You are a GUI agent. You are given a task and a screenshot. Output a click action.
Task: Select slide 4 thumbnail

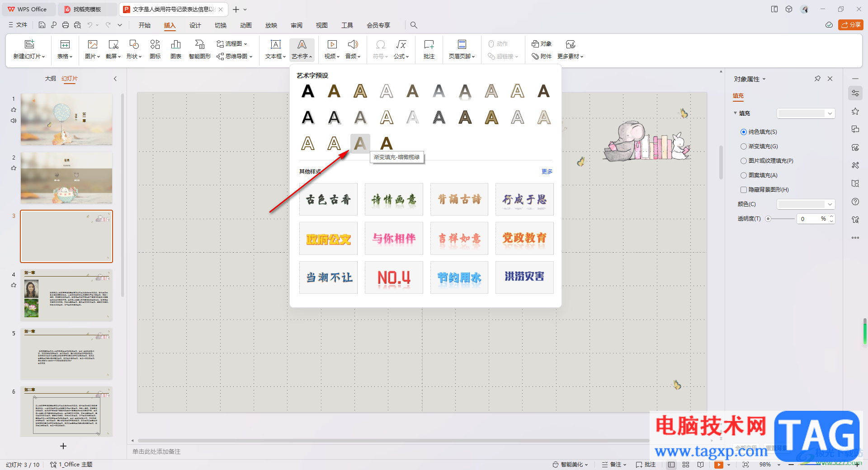coord(66,295)
